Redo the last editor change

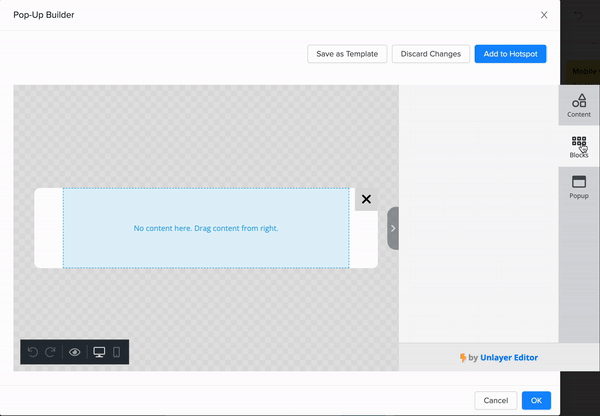pos(51,352)
